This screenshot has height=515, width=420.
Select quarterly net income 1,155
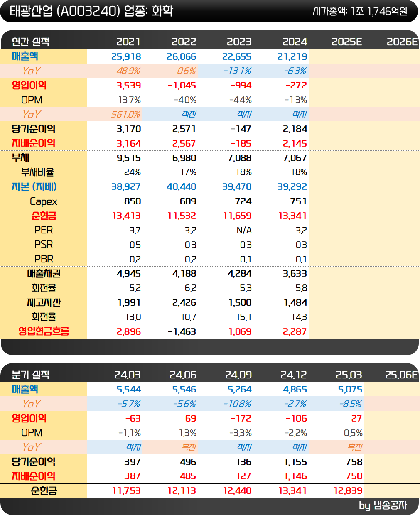[295, 462]
